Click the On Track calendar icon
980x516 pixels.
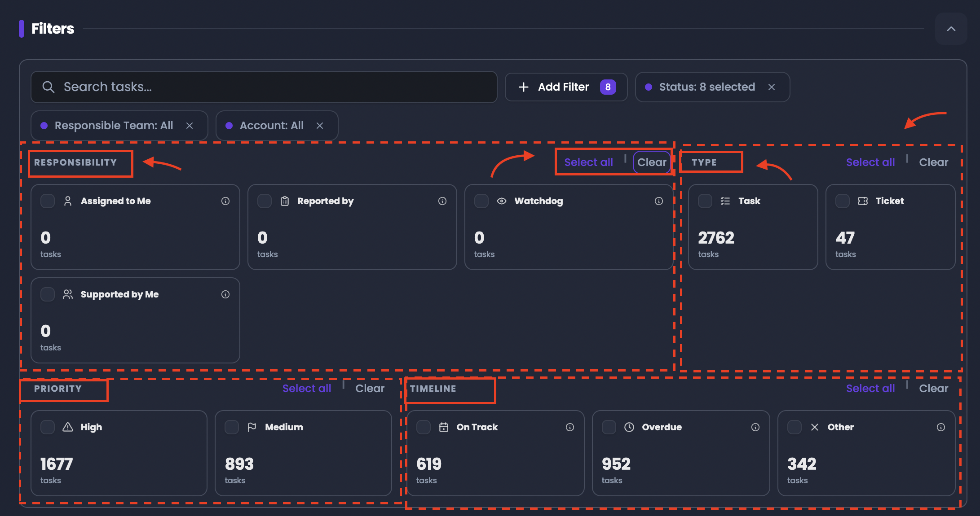pyautogui.click(x=444, y=427)
